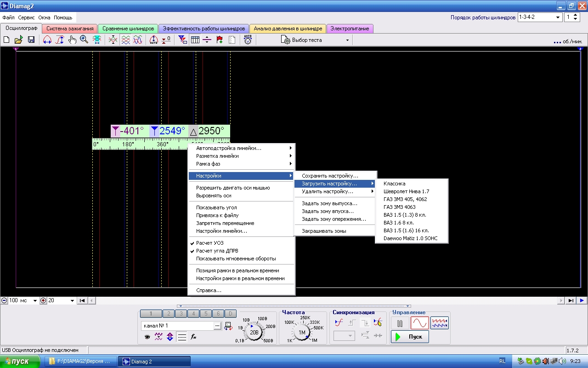Click the channel name '...' browse button

pyautogui.click(x=217, y=326)
